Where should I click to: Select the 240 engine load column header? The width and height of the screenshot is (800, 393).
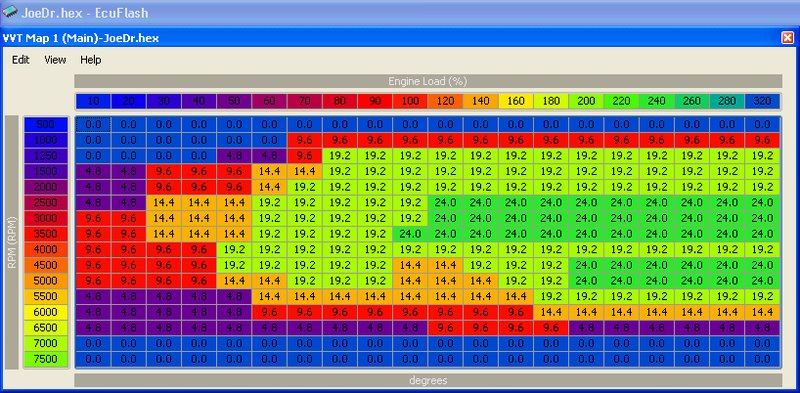tap(657, 101)
